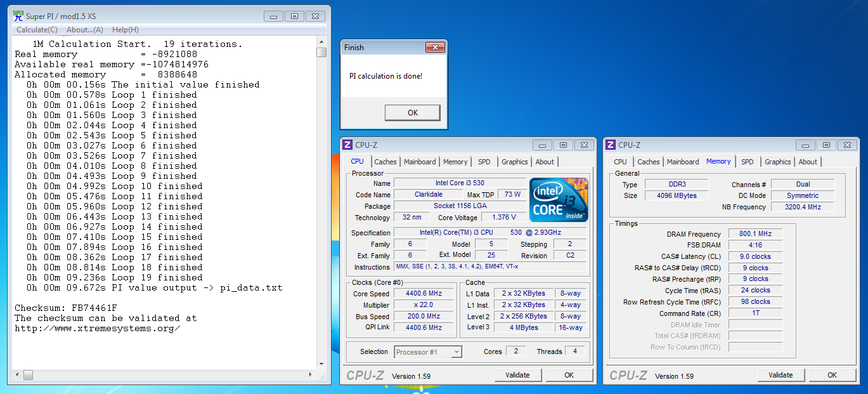This screenshot has width=868, height=394.
Task: Click the Super PI window title icon
Action: click(x=18, y=16)
